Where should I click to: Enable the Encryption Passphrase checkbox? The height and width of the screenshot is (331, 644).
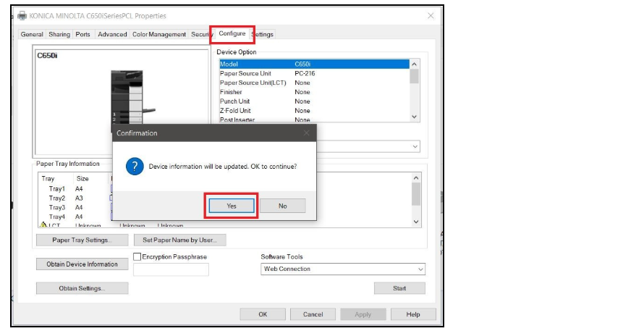(137, 256)
